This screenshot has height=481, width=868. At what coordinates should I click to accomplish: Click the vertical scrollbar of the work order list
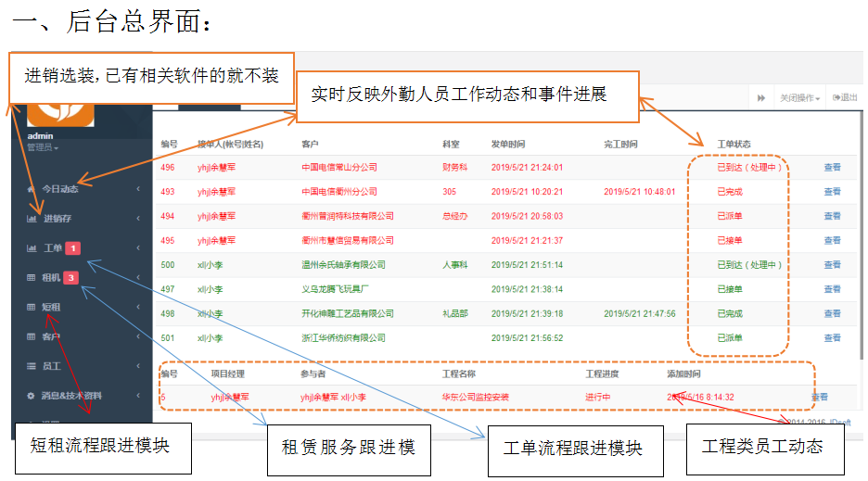click(x=861, y=235)
